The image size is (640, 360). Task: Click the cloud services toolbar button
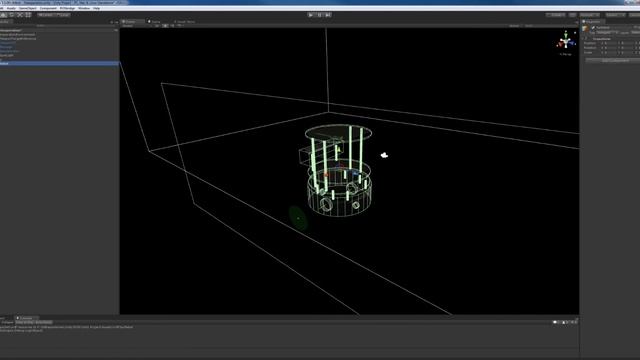tap(572, 15)
